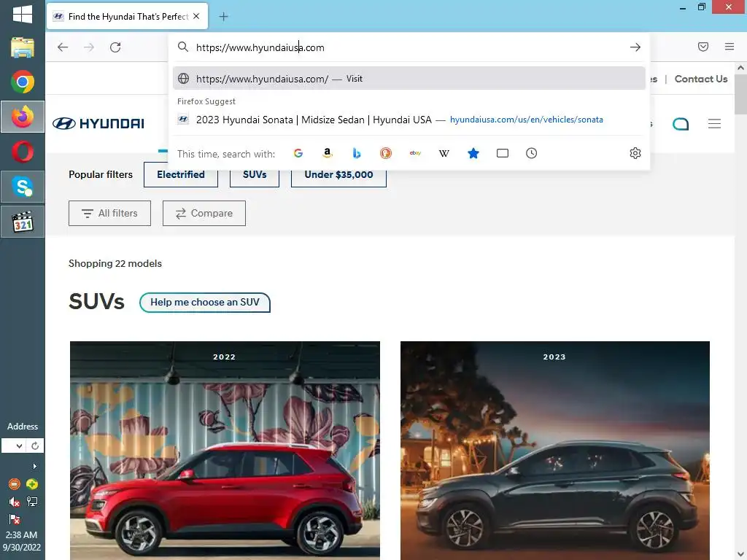Open the 2023 dark SUV card
Viewport: 747px width, 560px height.
click(x=555, y=451)
